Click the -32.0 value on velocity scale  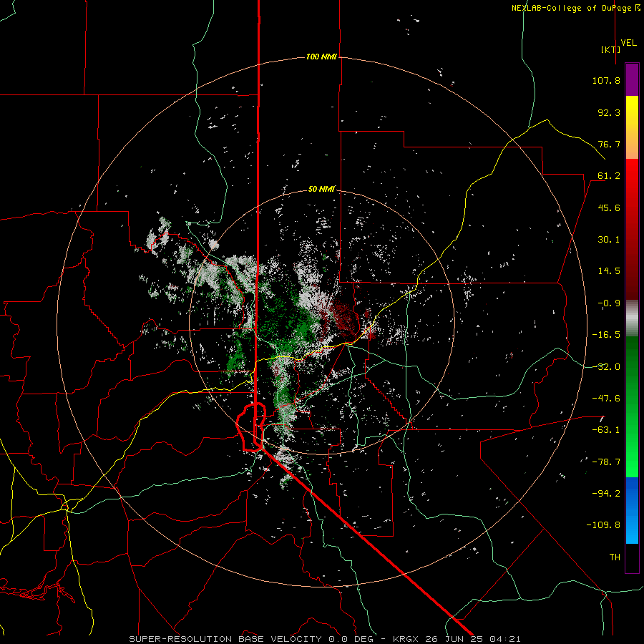click(606, 367)
